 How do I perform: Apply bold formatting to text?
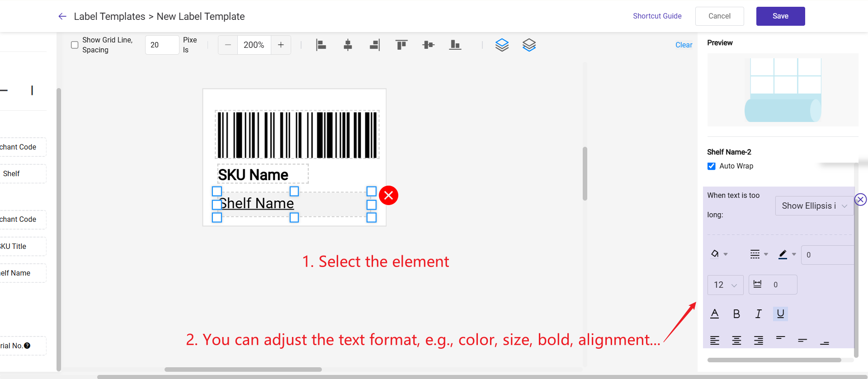(736, 314)
